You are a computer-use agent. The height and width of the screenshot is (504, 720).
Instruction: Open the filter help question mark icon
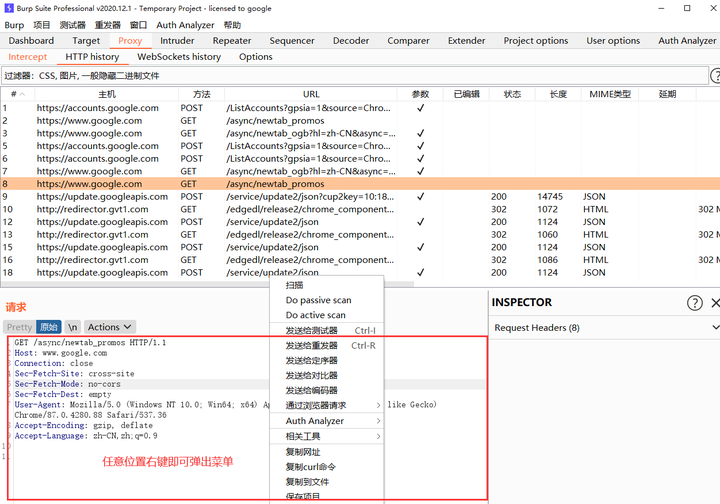tap(715, 76)
